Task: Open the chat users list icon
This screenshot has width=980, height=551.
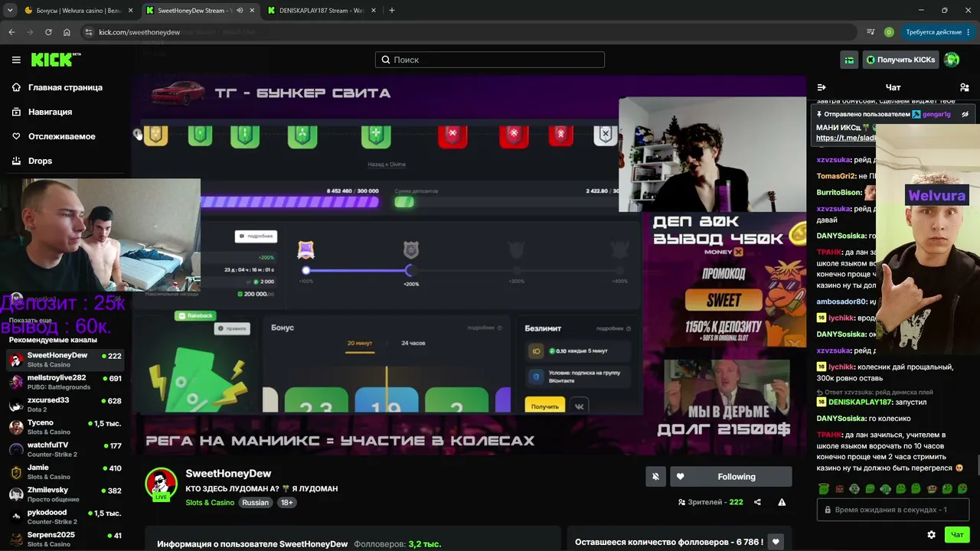Action: [965, 87]
